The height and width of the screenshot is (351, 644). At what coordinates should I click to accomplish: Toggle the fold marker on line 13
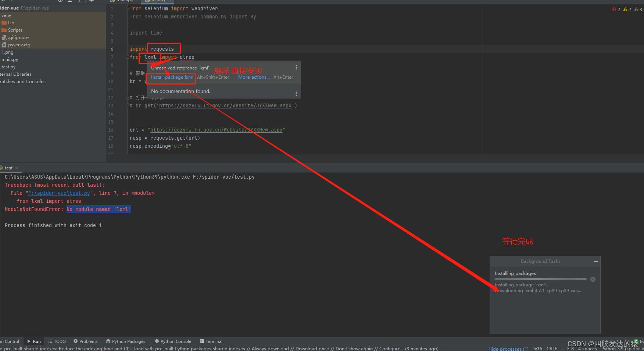click(128, 105)
